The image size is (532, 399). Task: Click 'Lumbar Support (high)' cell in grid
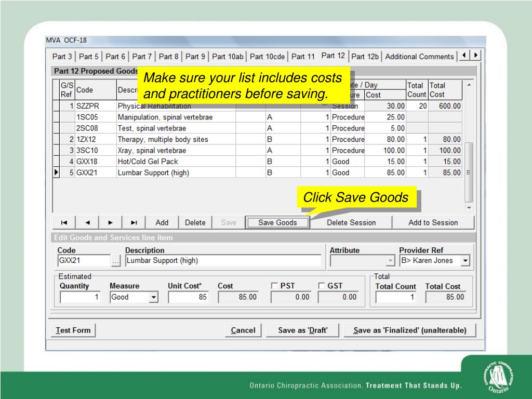[176, 172]
